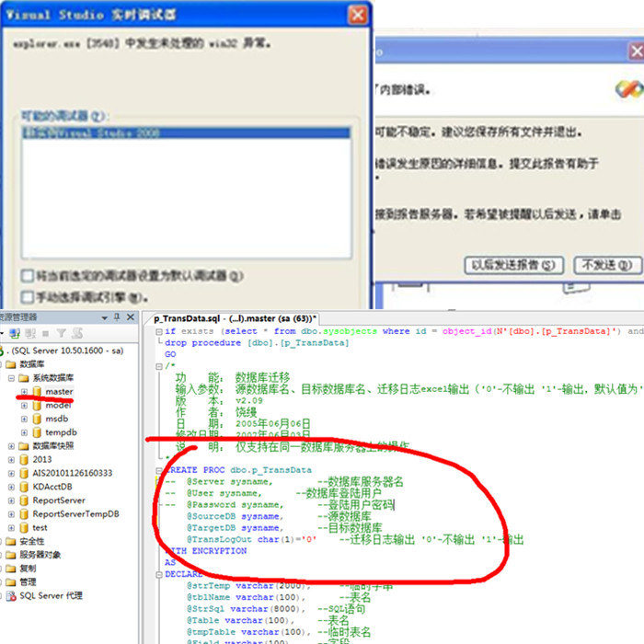Select the master database label

tap(59, 392)
